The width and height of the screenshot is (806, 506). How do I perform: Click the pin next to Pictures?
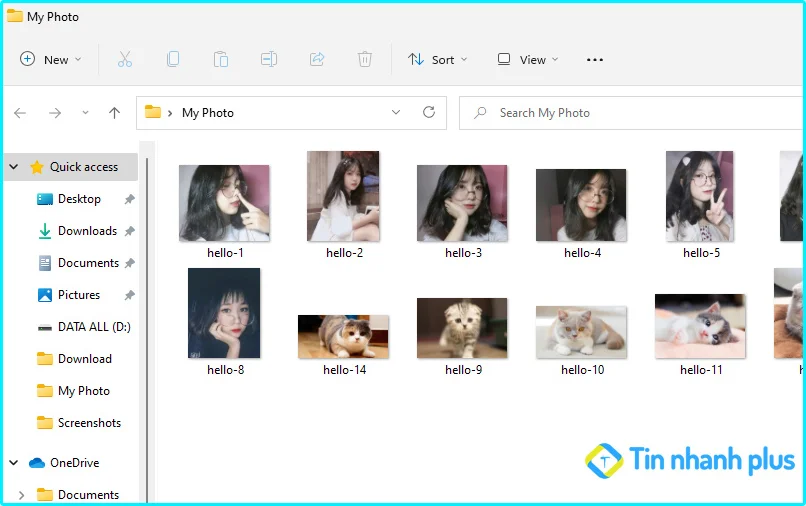[x=130, y=295]
